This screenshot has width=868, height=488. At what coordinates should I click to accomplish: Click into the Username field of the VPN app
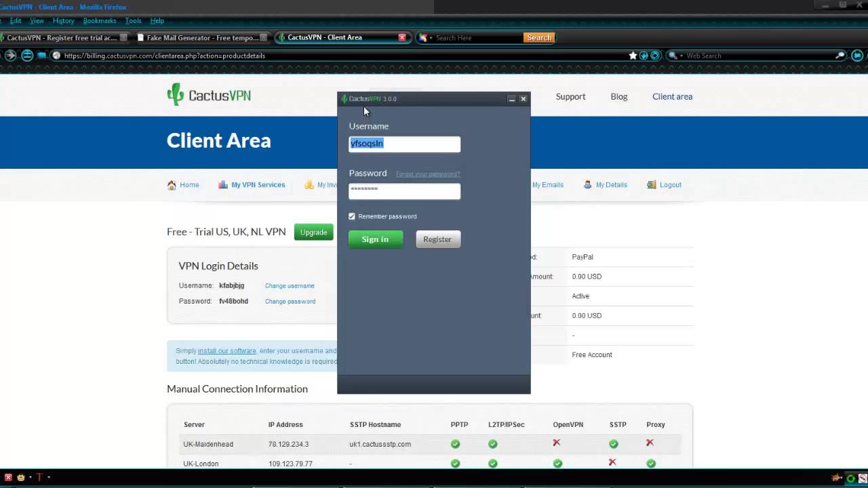coord(405,144)
